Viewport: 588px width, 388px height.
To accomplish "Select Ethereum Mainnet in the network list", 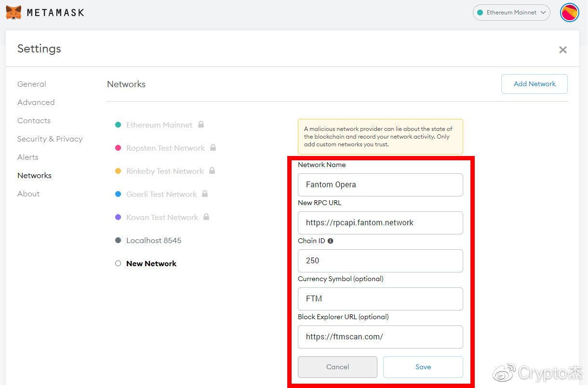I will tap(159, 125).
